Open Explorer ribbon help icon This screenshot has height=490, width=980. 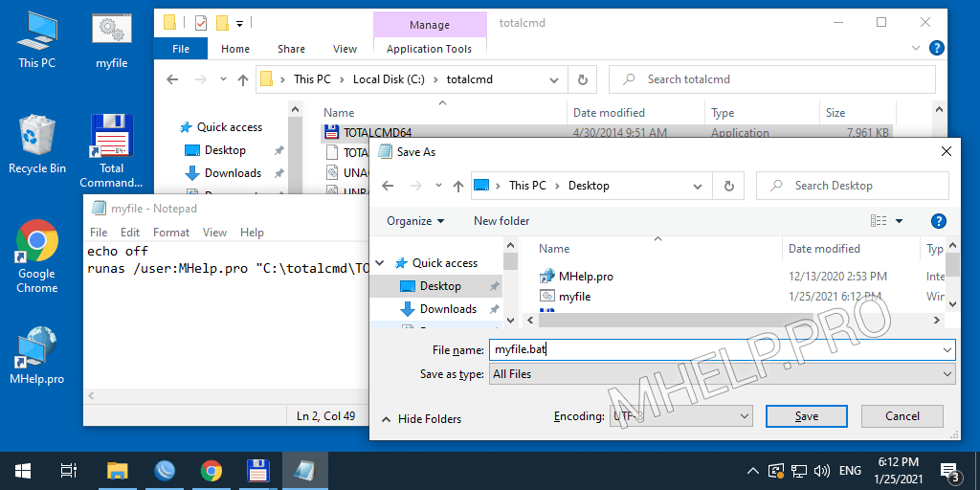(936, 48)
